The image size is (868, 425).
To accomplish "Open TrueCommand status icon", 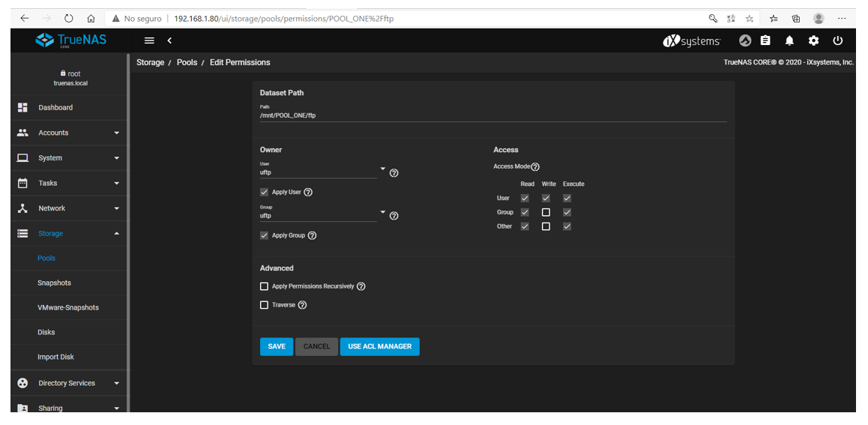I will point(745,40).
